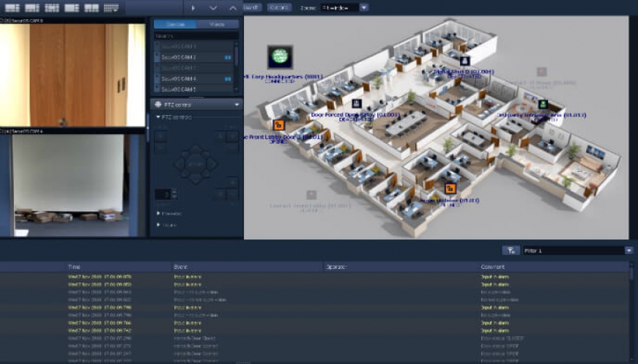The height and width of the screenshot is (364, 638).
Task: Expand the Presets section in PTZ panel
Action: pos(169,213)
